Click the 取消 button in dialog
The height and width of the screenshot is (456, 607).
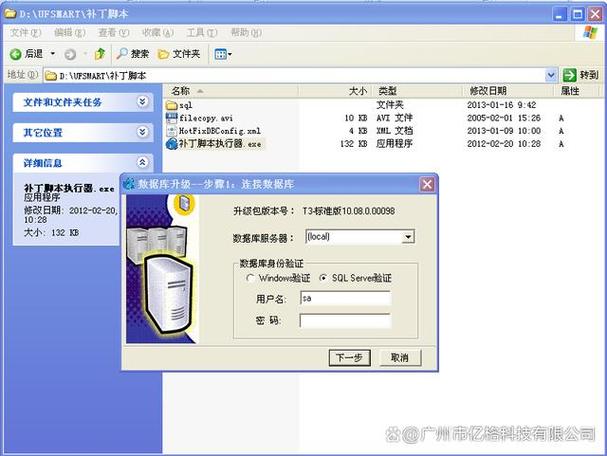400,358
